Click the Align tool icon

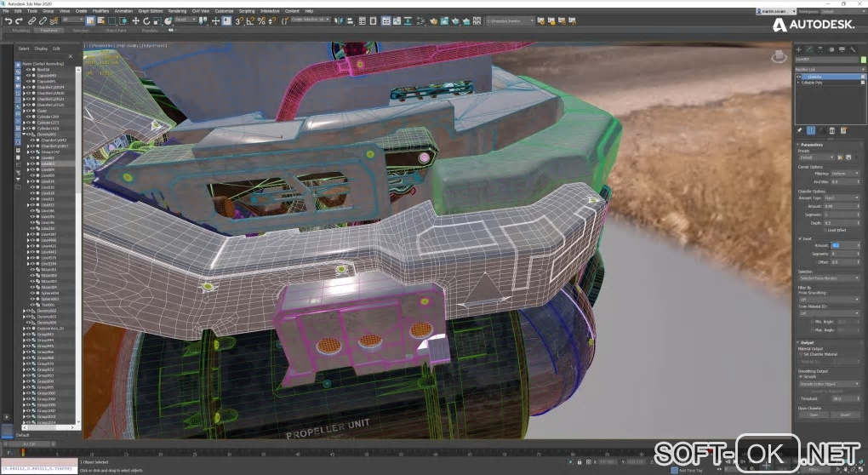tap(350, 21)
